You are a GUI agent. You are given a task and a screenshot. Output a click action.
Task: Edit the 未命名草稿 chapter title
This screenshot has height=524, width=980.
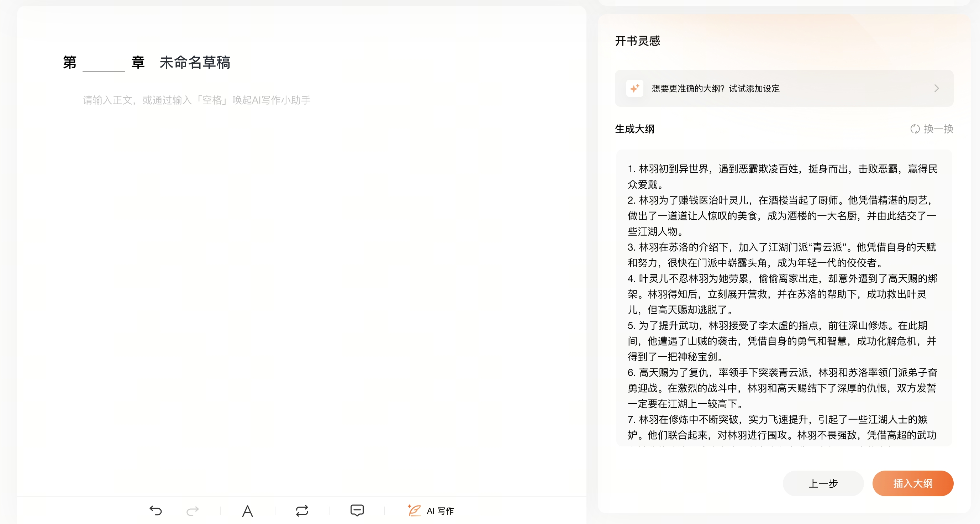(195, 63)
